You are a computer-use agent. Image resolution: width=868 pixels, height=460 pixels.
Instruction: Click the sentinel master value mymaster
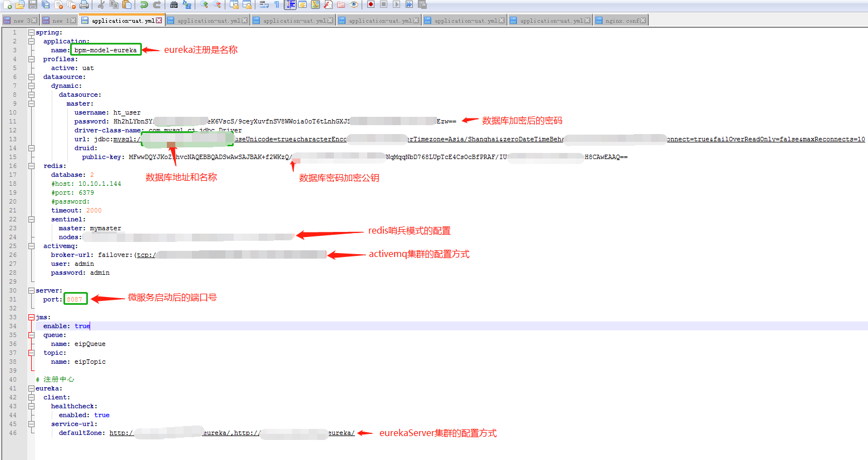pos(106,229)
